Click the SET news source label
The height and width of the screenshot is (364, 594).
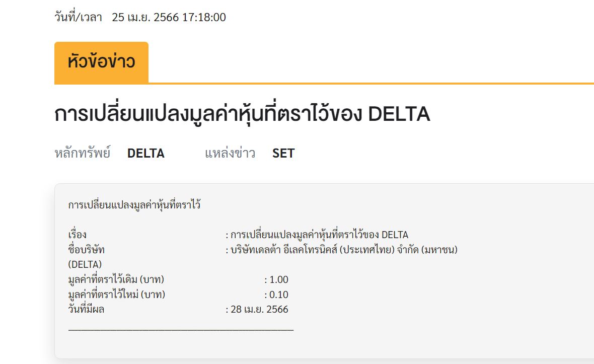click(x=283, y=154)
